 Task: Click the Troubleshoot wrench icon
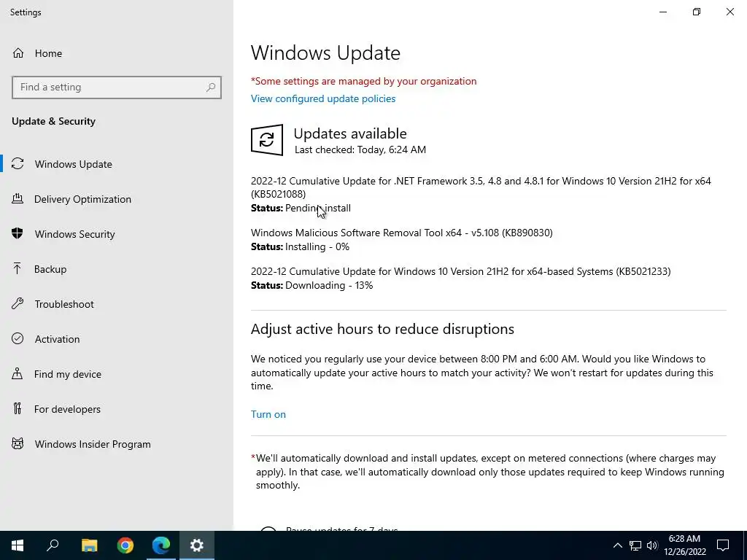[18, 303]
